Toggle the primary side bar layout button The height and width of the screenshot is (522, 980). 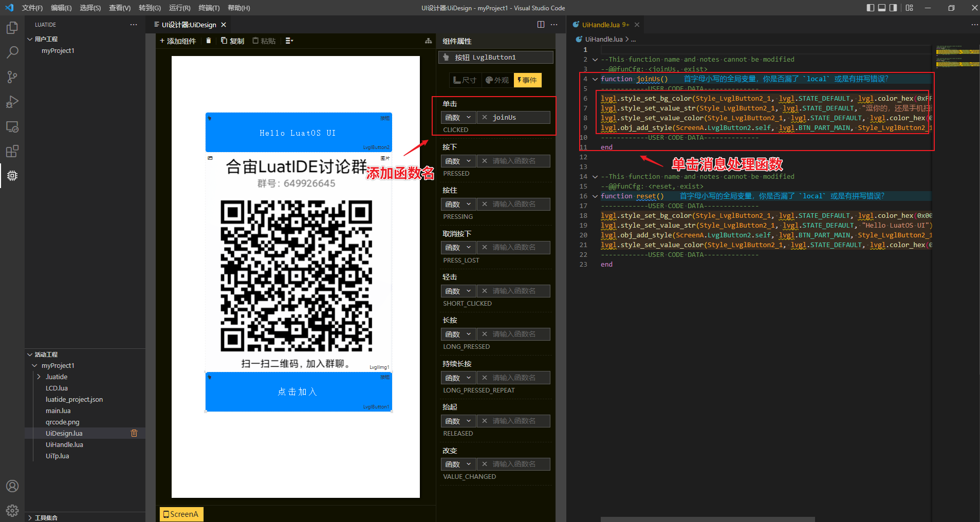click(870, 8)
